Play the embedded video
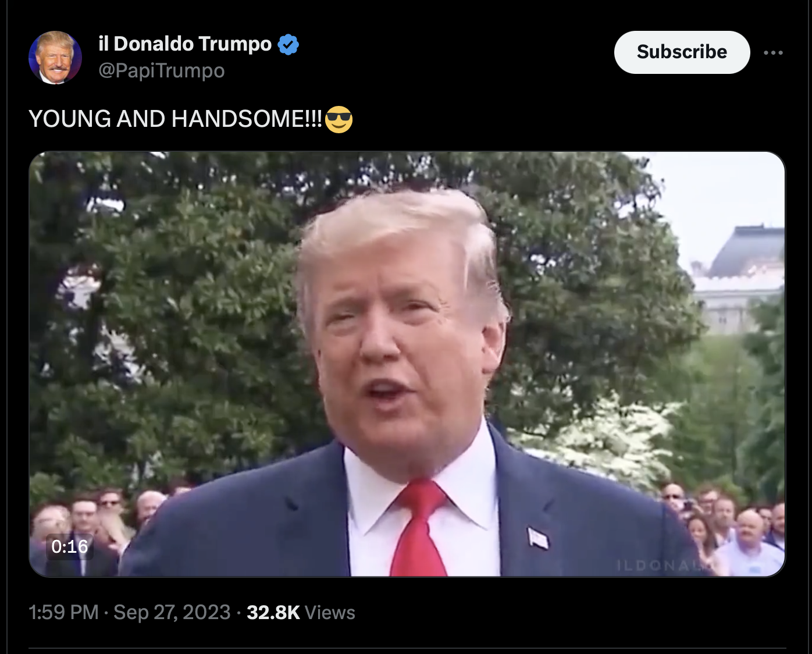This screenshot has width=812, height=654. tap(407, 364)
